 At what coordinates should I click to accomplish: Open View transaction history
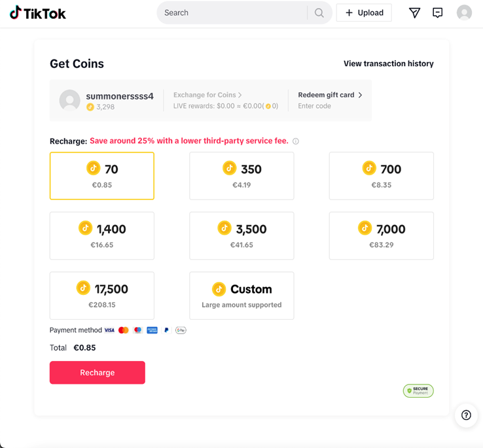pos(388,63)
